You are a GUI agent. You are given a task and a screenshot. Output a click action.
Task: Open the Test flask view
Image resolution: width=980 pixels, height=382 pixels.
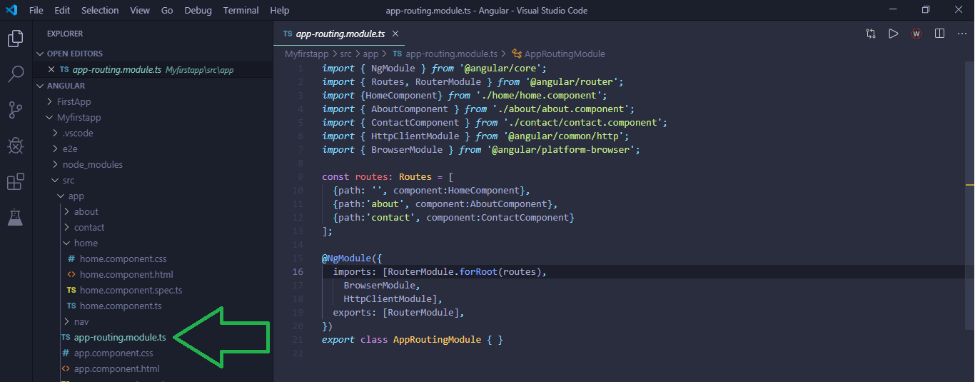[15, 218]
